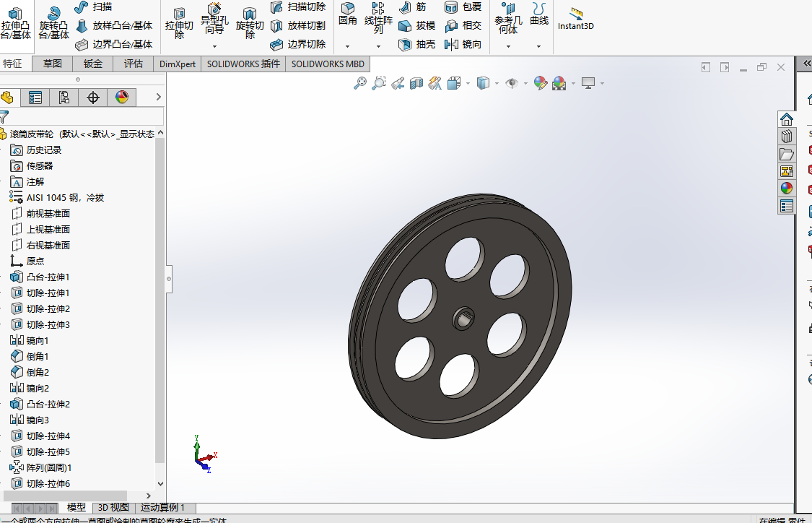Expand the 曲线 dropdown arrow

[539, 47]
